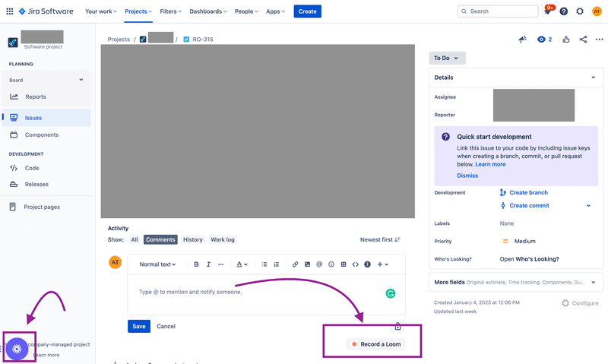Show the Work log activity tab
This screenshot has width=608, height=364.
tap(223, 239)
